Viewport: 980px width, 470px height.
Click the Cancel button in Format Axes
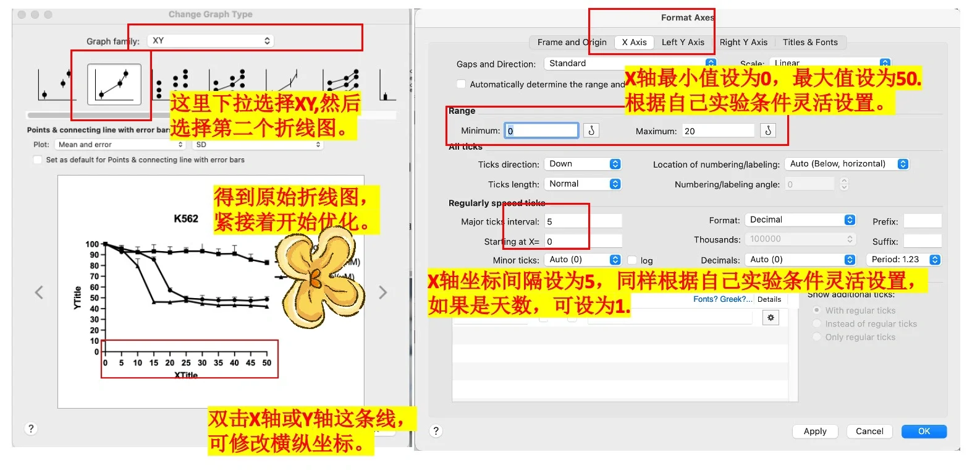[x=869, y=431]
